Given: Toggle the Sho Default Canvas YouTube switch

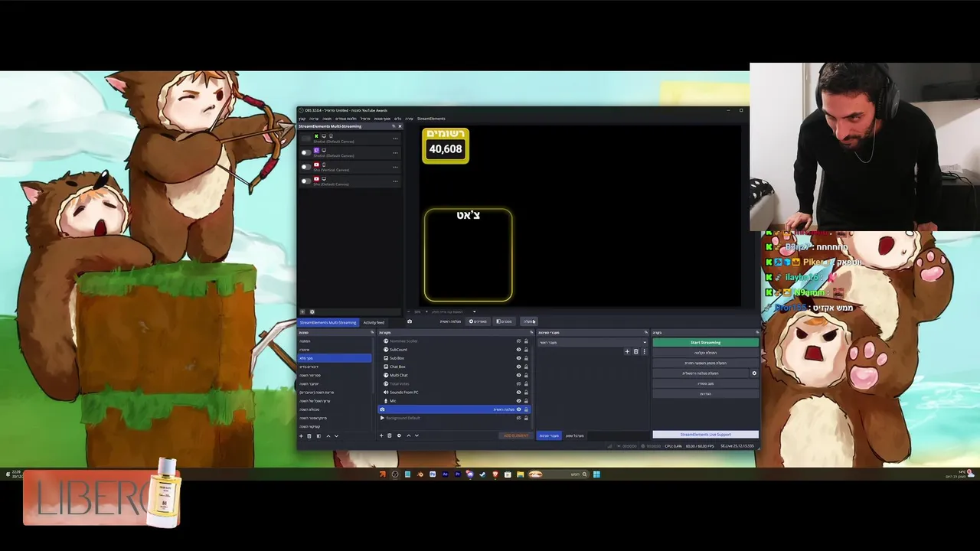Looking at the screenshot, I should pyautogui.click(x=306, y=181).
